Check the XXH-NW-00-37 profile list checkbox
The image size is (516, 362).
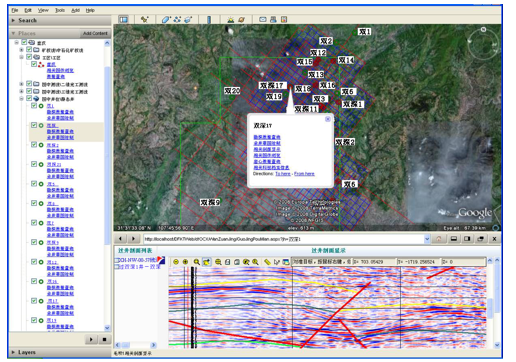tap(117, 260)
